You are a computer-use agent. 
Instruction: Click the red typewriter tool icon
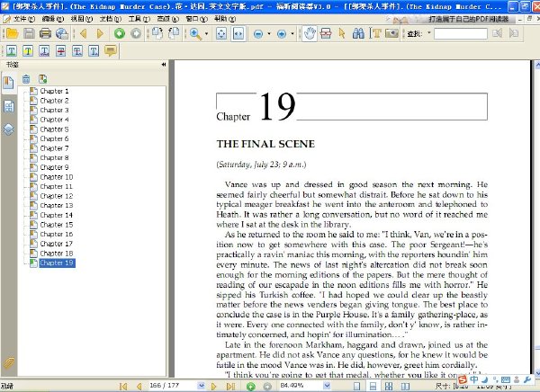[326, 34]
